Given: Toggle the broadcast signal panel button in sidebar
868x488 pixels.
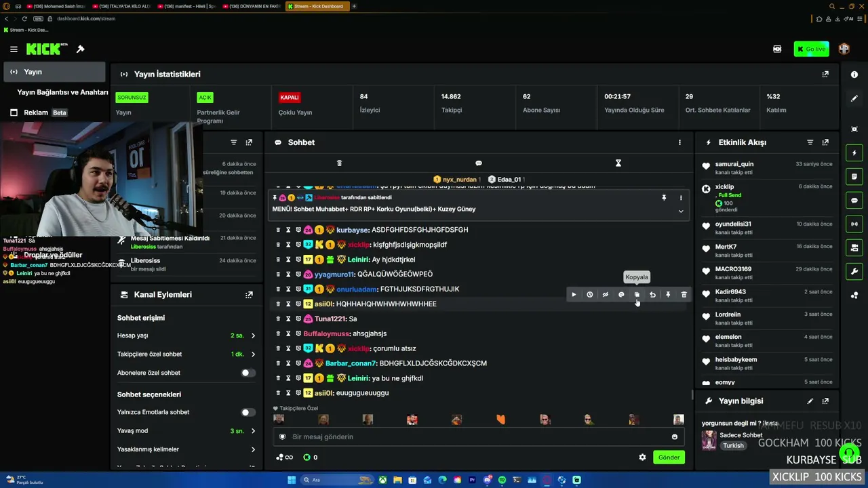Looking at the screenshot, I should (854, 224).
